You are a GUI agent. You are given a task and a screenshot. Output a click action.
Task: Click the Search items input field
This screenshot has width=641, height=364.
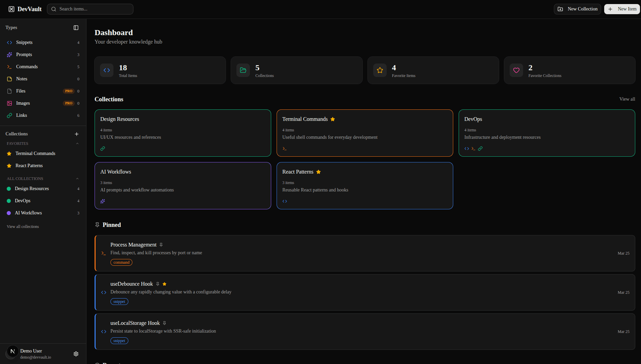90,9
